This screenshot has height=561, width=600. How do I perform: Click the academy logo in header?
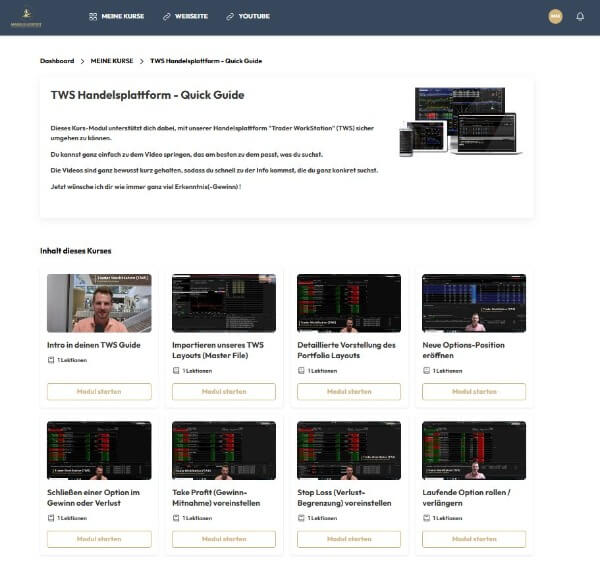pyautogui.click(x=25, y=17)
